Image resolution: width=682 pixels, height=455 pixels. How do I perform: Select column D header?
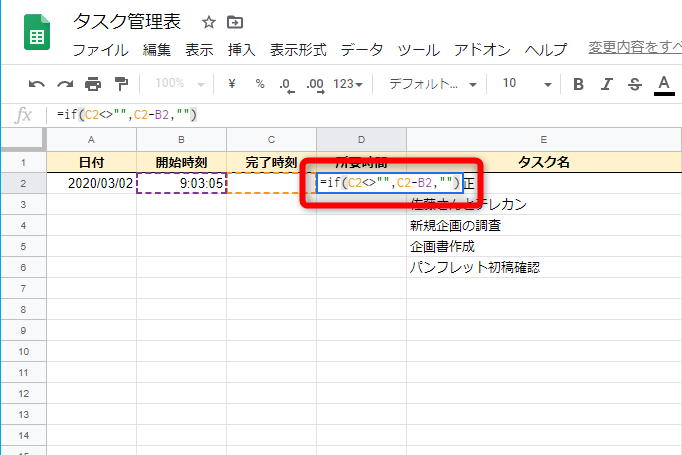coord(361,140)
